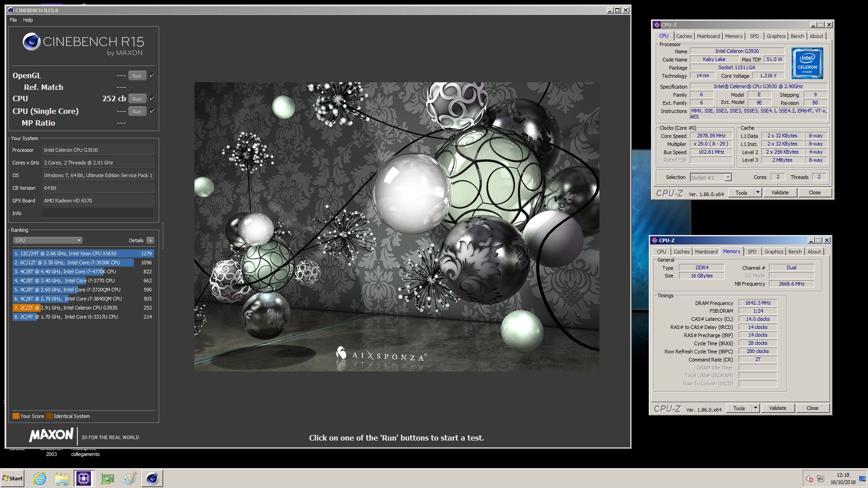Select ranking row Intel Core i7-3930K CPU
Image resolution: width=868 pixels, height=488 pixels.
click(x=83, y=263)
